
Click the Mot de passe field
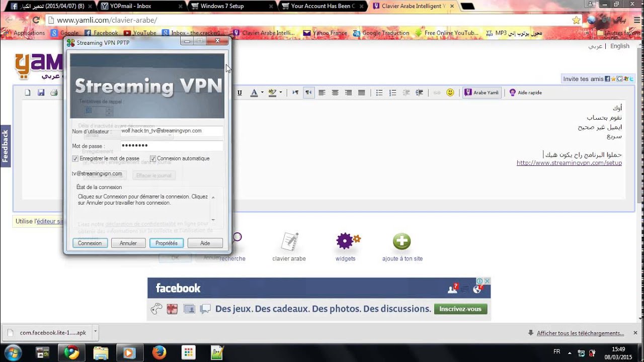click(172, 146)
